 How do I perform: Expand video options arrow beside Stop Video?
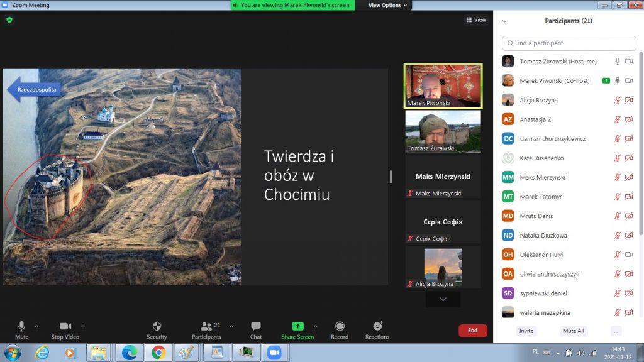[x=83, y=326]
